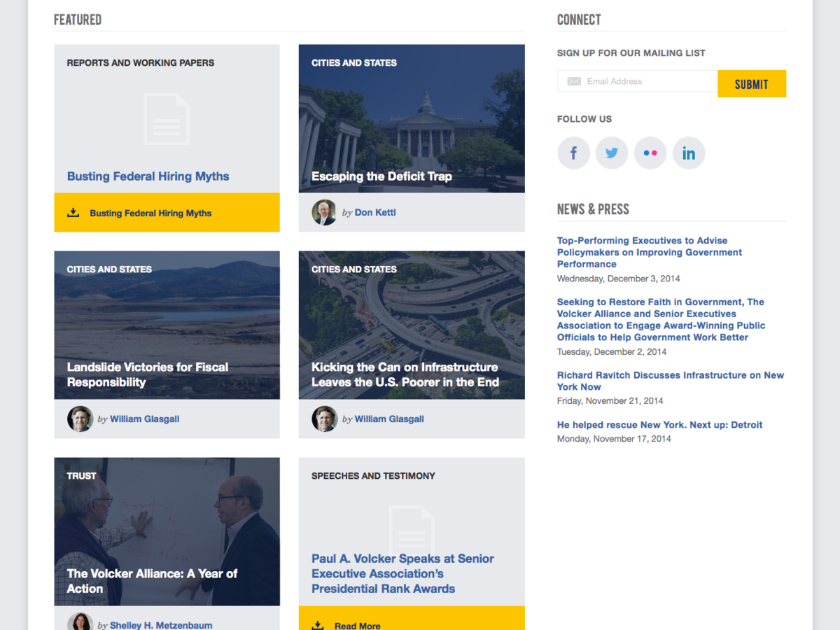This screenshot has height=630, width=840.
Task: Click the document icon in Reports card
Action: (167, 119)
